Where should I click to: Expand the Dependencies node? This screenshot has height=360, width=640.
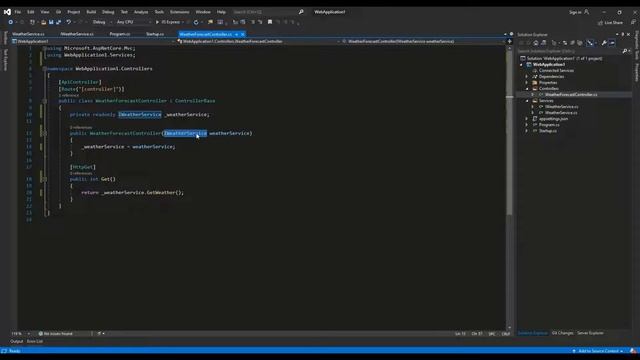(527, 76)
